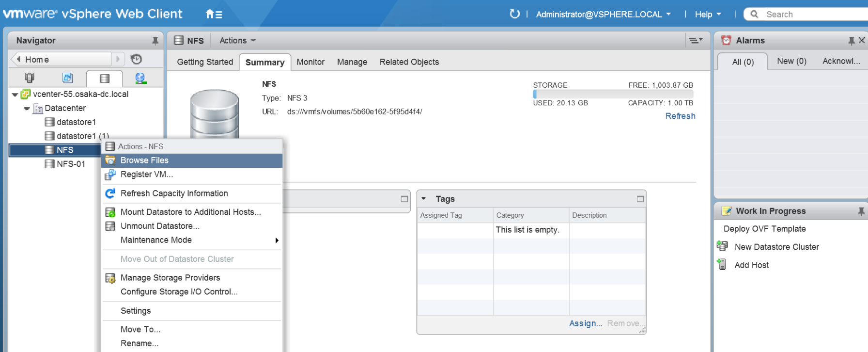Collapse the vcenter-55.osaka-dc.local tree node
The width and height of the screenshot is (868, 352).
point(15,95)
